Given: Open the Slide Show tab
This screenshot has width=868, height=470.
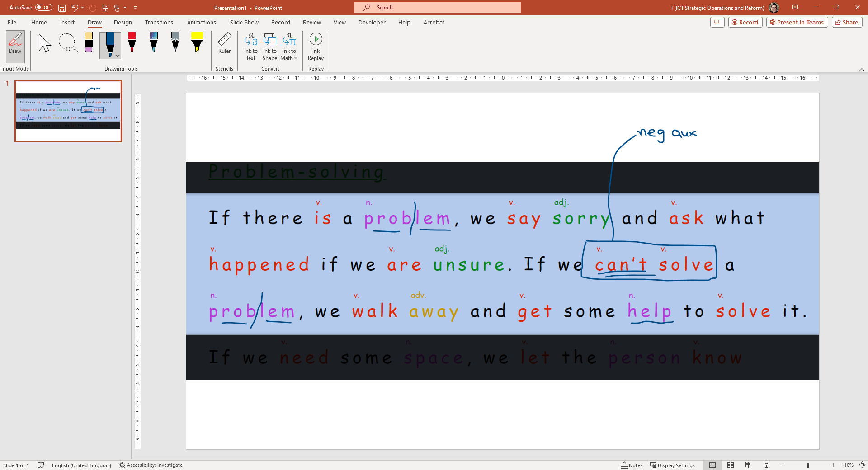Looking at the screenshot, I should (x=244, y=22).
